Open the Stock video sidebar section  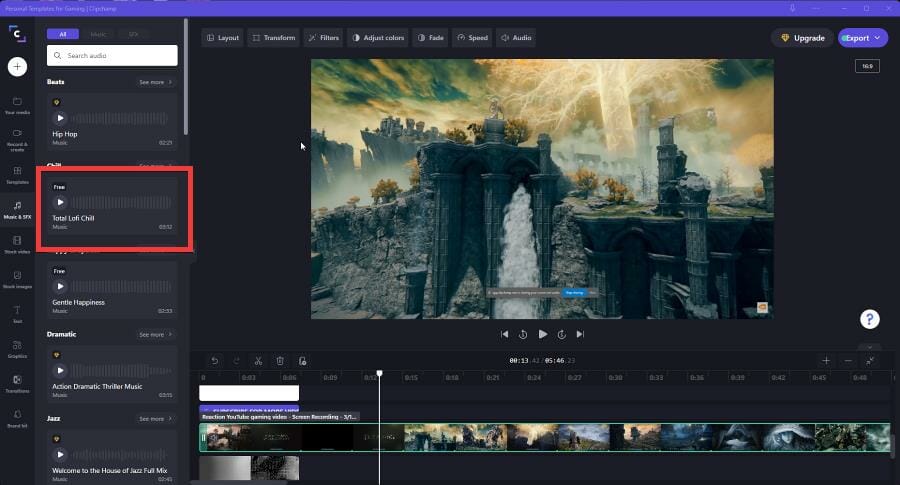click(x=17, y=245)
